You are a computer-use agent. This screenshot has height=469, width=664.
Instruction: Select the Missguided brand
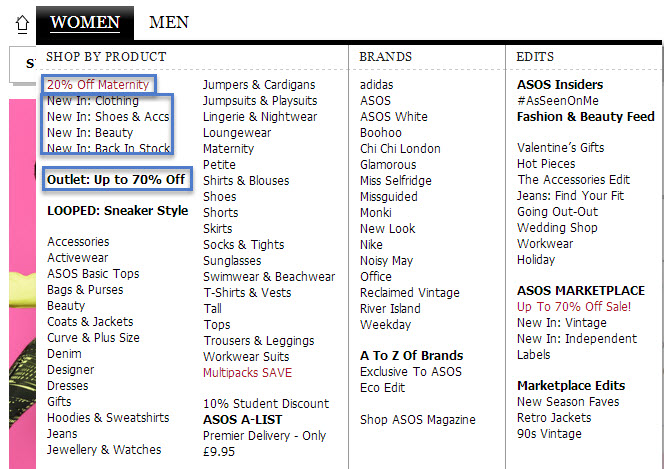coord(389,197)
